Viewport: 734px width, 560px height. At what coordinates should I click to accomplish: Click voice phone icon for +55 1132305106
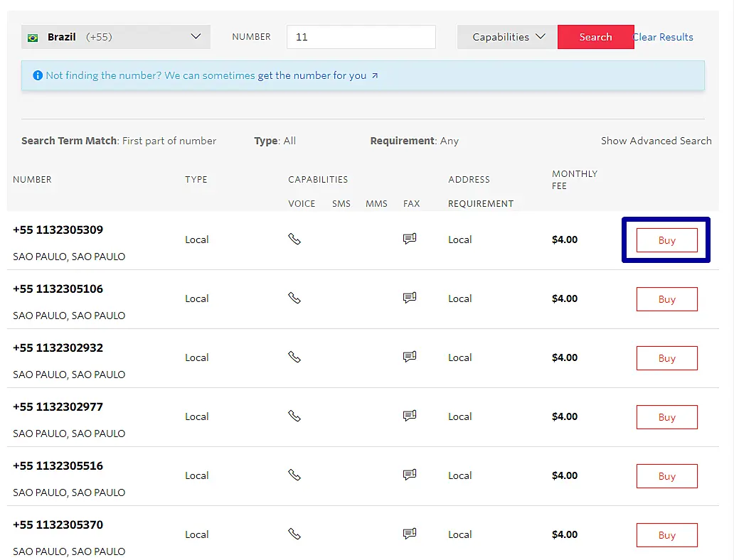[294, 298]
